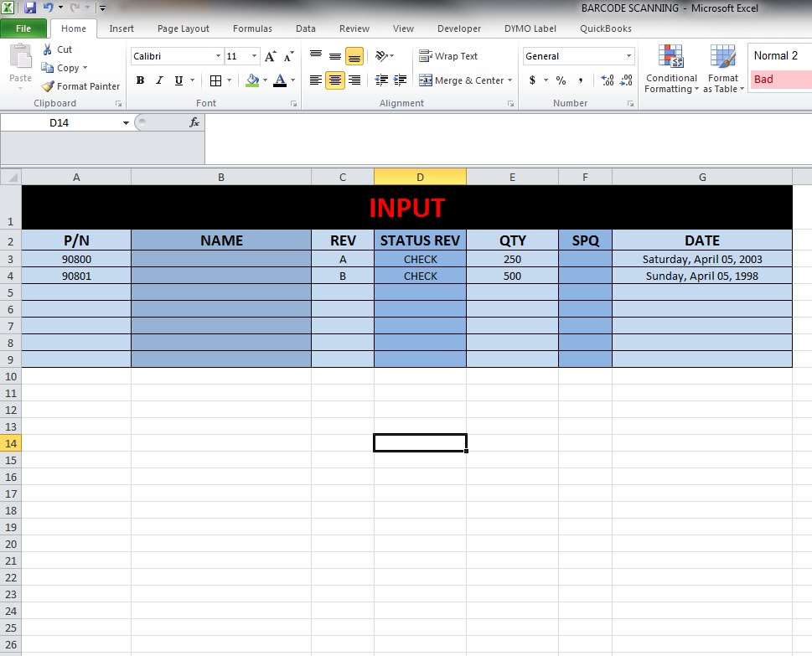812x656 pixels.
Task: Toggle Center horizontal alignment
Action: pos(335,80)
